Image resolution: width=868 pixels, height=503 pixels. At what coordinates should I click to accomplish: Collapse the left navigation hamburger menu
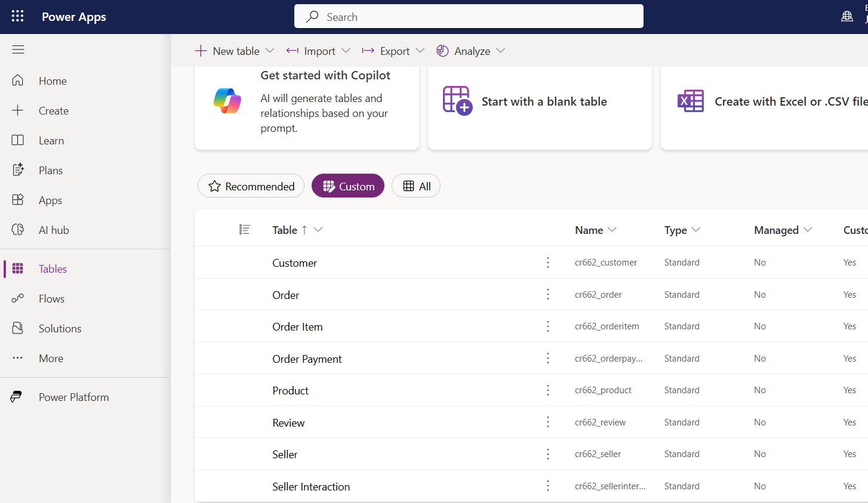[x=18, y=50]
